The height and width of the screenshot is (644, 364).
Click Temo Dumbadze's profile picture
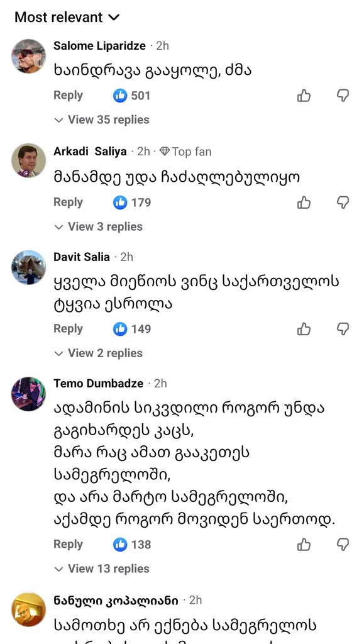click(x=28, y=394)
